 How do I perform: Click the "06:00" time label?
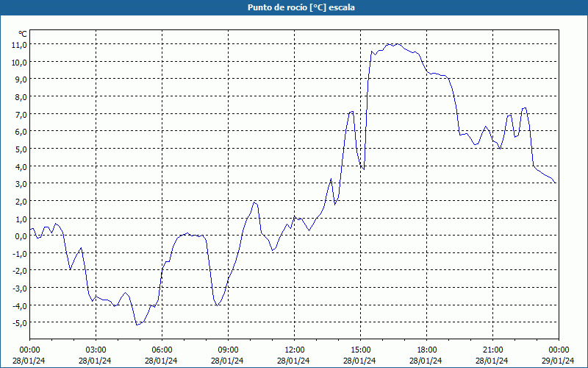tap(162, 350)
